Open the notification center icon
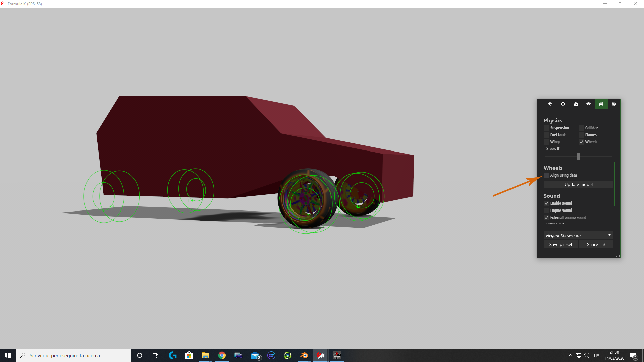 [633, 355]
